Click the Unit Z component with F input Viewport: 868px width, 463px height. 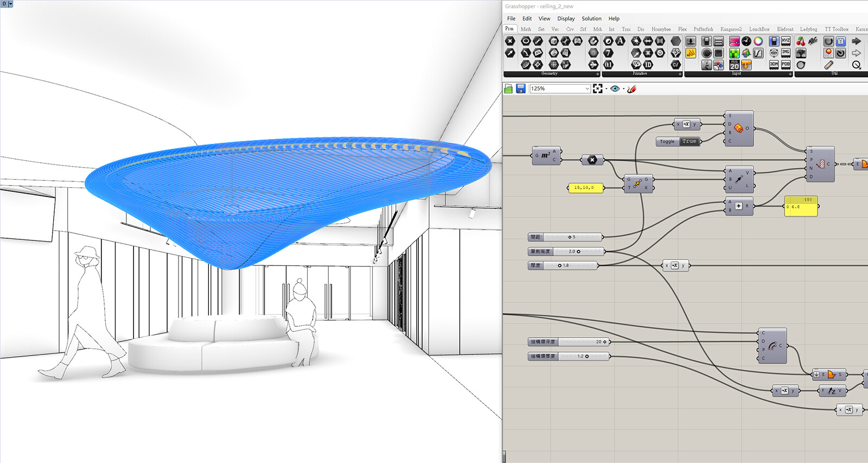(832, 390)
